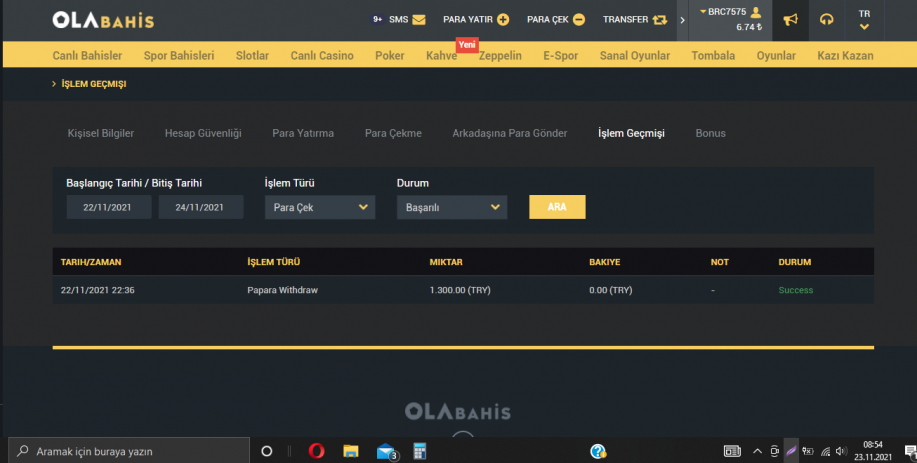
Task: Click the 1.300.00 (TRY) amount cell
Action: point(460,290)
